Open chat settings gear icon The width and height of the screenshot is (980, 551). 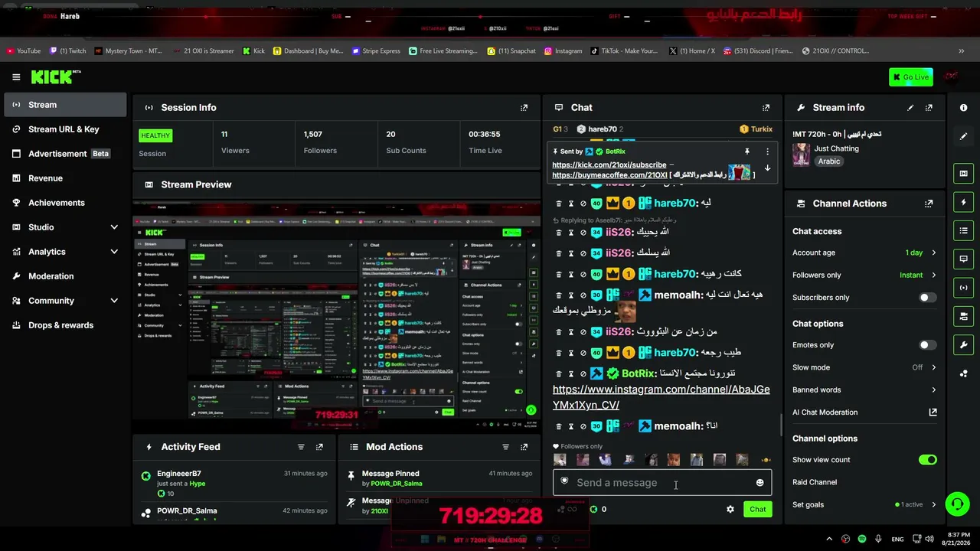(x=730, y=509)
